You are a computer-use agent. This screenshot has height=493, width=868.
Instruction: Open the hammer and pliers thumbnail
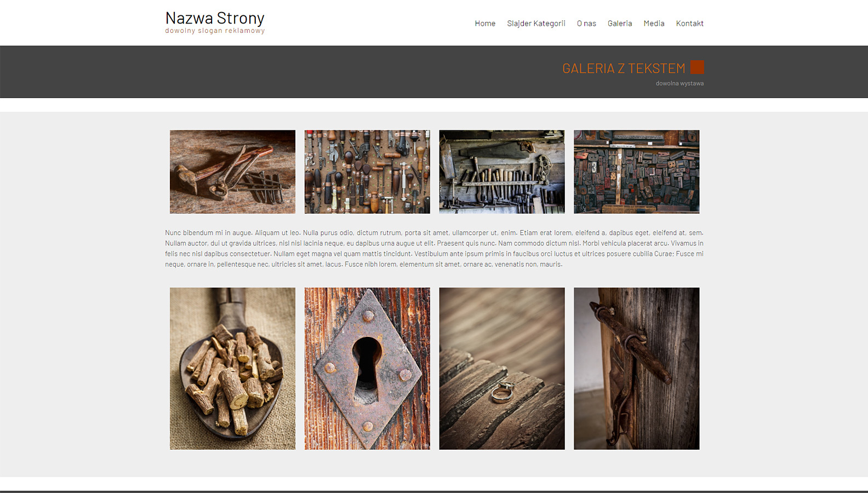coord(232,171)
